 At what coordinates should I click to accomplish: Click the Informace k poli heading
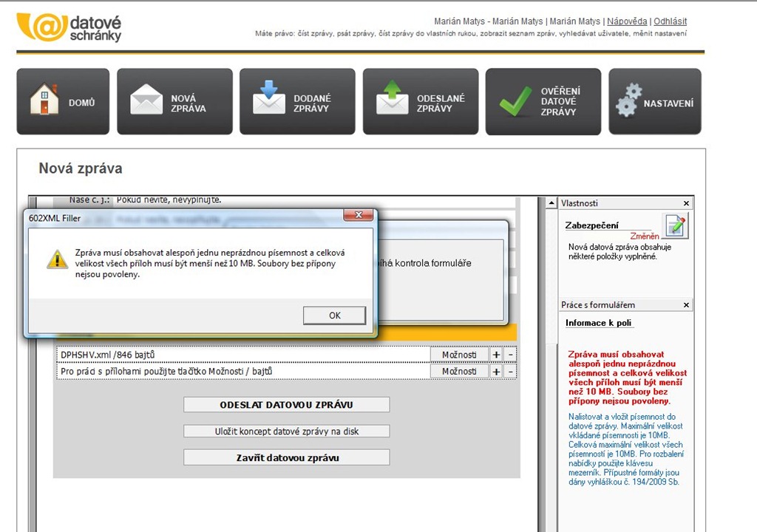click(x=598, y=322)
